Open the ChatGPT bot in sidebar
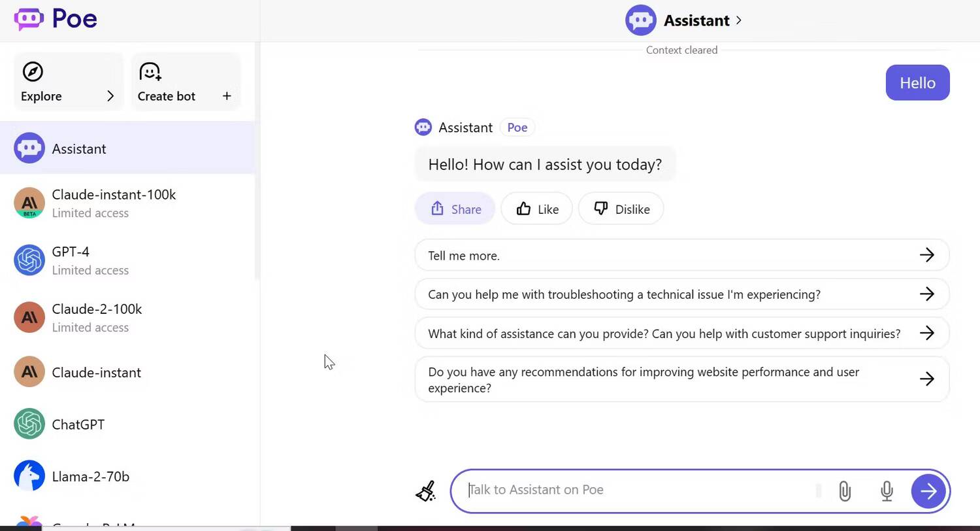 pos(78,424)
